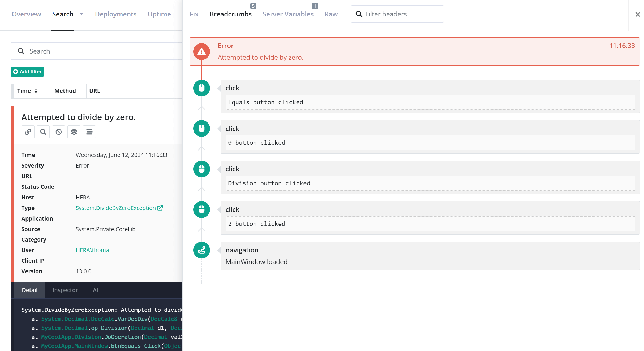Click the ignore (ban) icon under error title
This screenshot has width=644, height=351.
pyautogui.click(x=59, y=132)
